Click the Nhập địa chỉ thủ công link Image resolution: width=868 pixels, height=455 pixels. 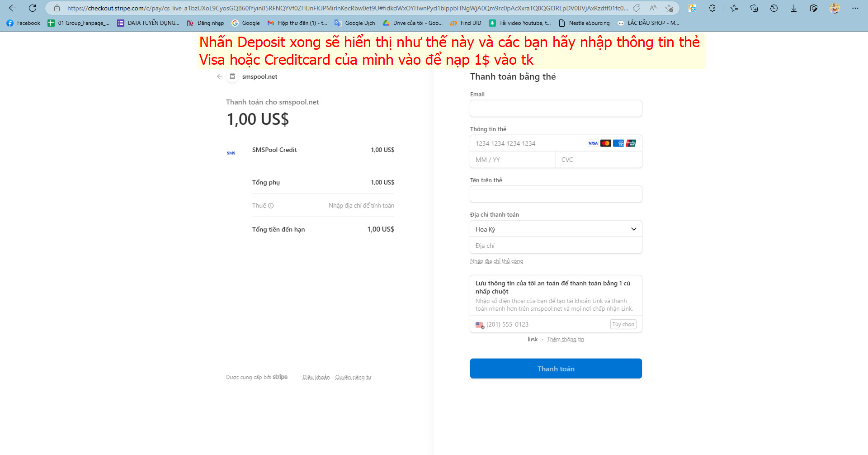[496, 261]
